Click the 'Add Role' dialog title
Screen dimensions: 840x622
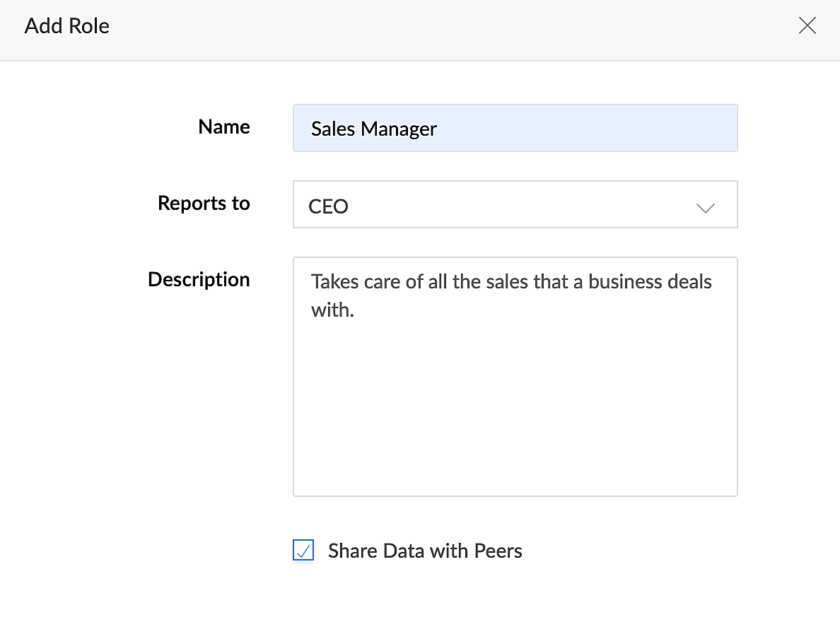coord(67,26)
